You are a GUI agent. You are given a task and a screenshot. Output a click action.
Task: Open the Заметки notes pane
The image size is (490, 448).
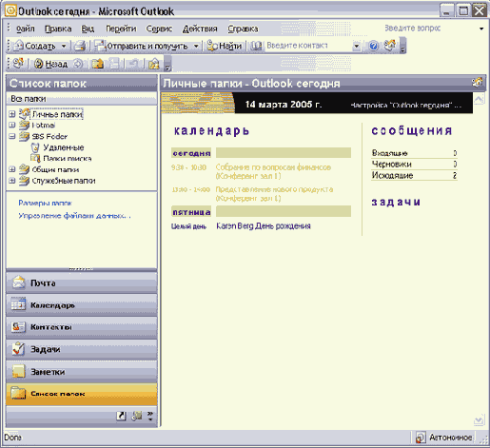[82, 371]
